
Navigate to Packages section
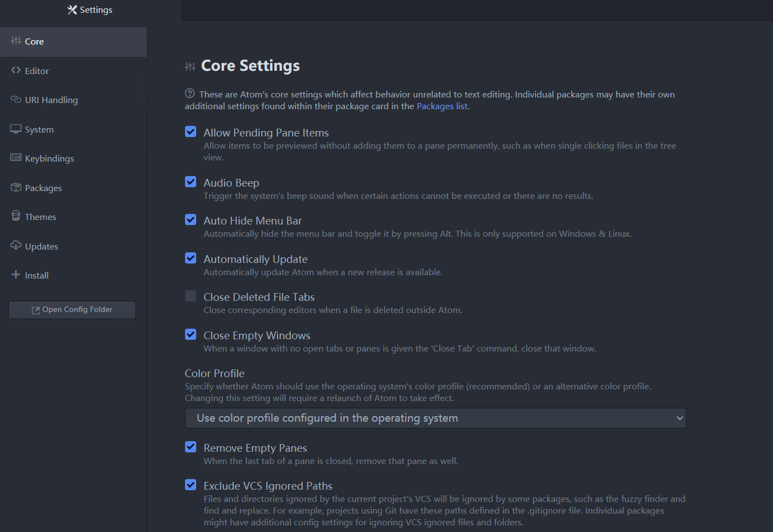[73, 188]
